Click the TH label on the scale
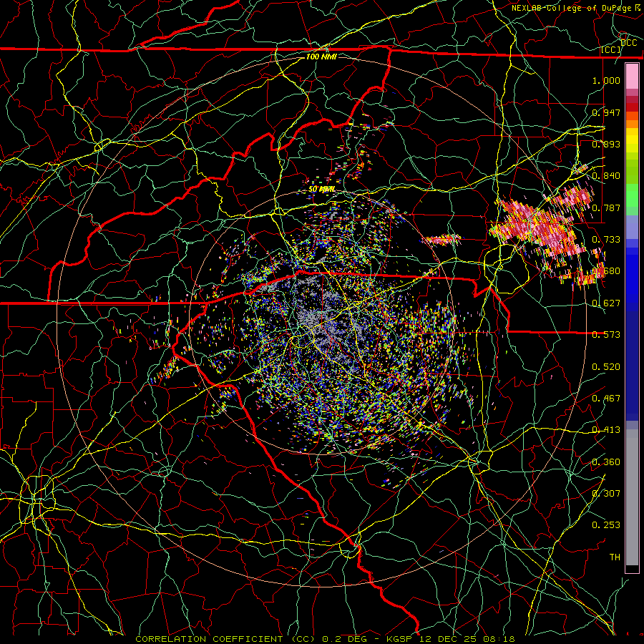 pos(615,557)
